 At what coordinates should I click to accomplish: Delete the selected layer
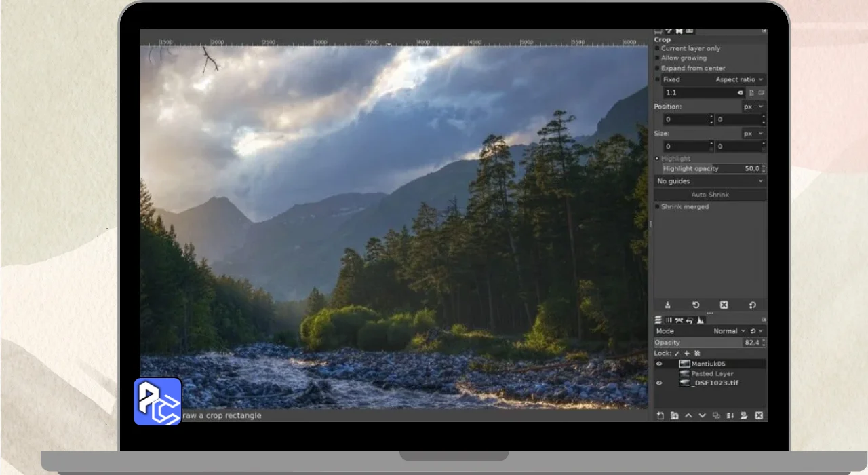click(x=759, y=415)
